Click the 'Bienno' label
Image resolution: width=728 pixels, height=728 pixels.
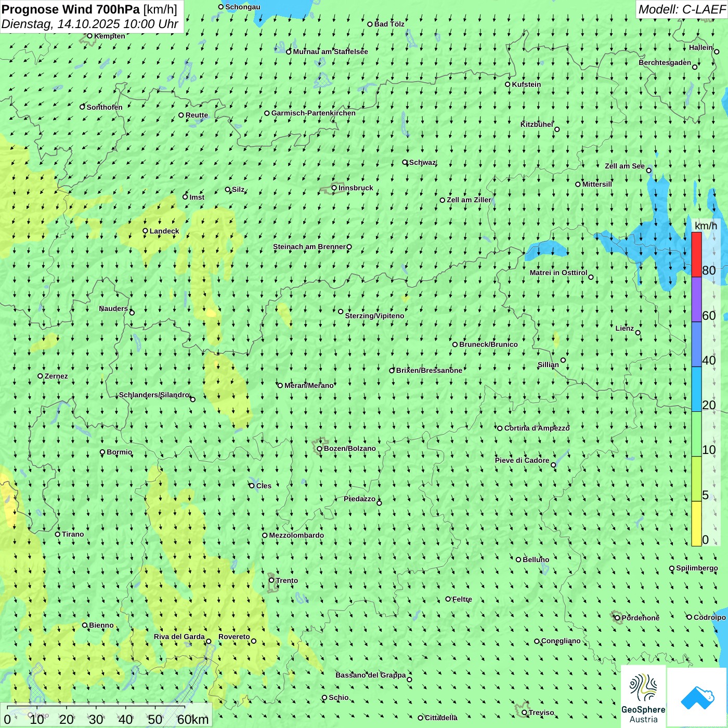[x=101, y=625]
